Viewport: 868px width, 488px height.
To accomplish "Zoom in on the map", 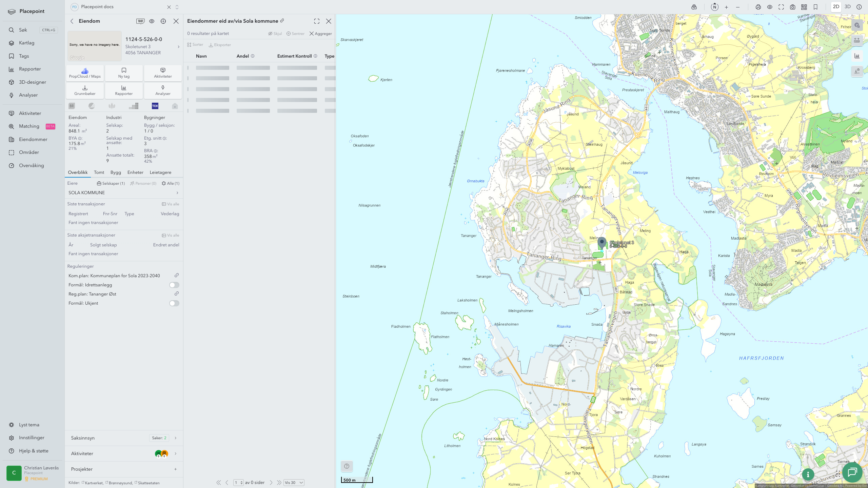I will [726, 7].
